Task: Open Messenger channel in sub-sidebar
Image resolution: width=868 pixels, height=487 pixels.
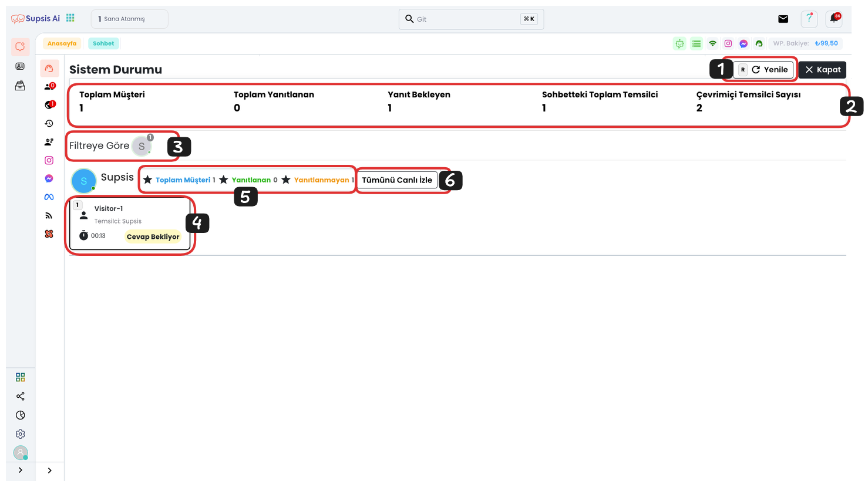Action: [x=49, y=178]
